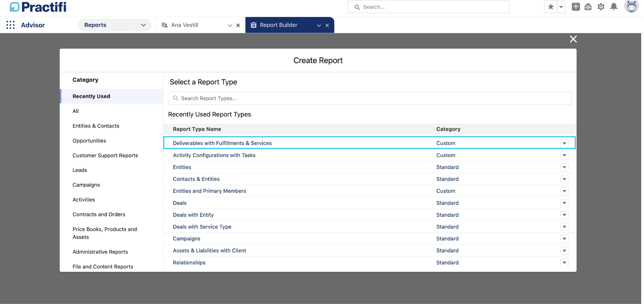Click the global Search field
Screen dimensions: 644x304
[428, 7]
